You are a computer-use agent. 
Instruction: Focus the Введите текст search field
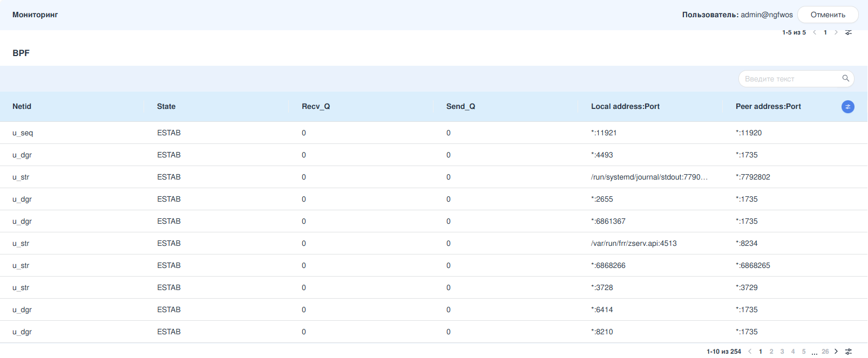click(796, 79)
